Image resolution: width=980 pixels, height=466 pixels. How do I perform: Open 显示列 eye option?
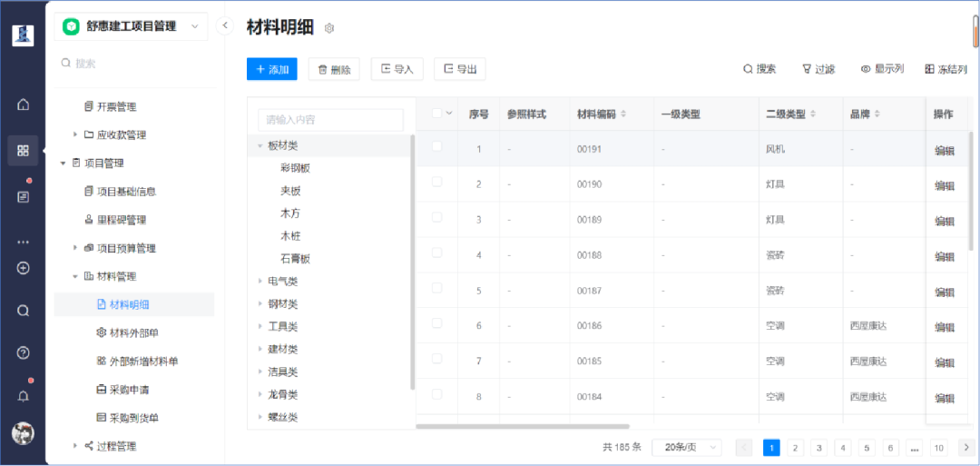coord(883,69)
